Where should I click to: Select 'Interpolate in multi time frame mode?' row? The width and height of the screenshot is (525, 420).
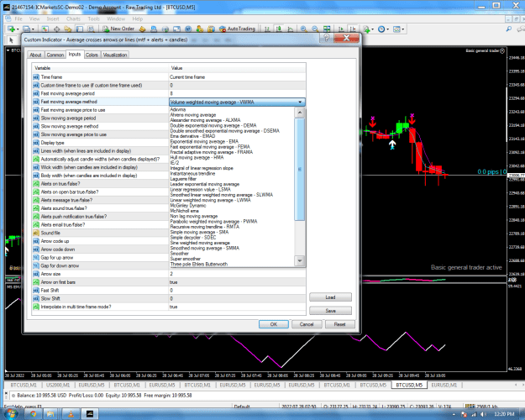click(169, 307)
